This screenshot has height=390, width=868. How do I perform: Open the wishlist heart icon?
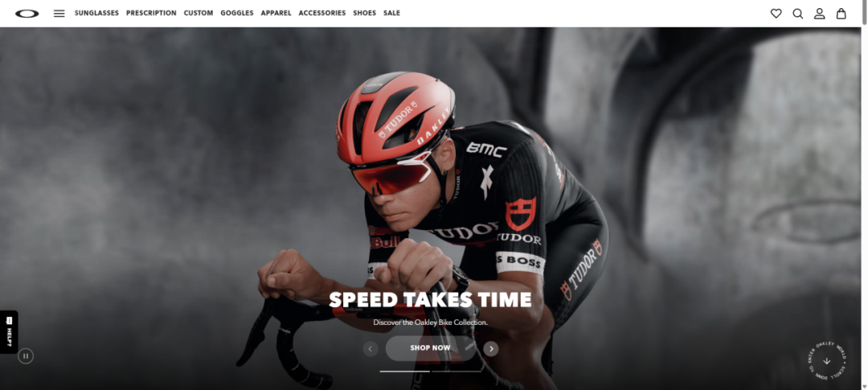(776, 14)
